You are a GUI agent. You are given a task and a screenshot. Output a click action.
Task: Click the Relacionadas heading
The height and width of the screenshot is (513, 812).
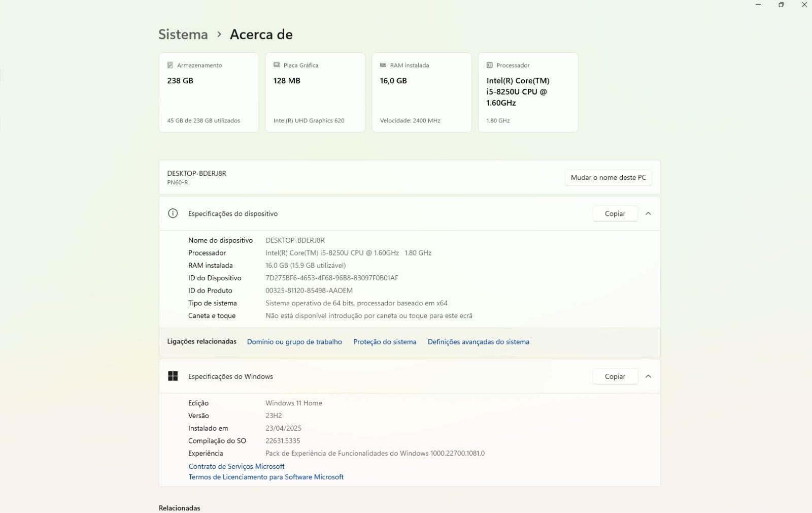[x=179, y=508]
